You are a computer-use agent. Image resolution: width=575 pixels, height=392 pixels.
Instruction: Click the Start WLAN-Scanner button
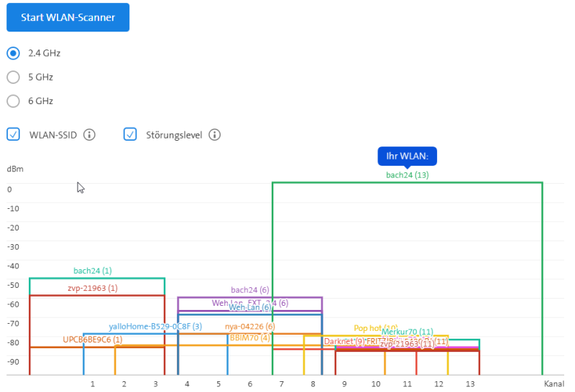(x=68, y=17)
